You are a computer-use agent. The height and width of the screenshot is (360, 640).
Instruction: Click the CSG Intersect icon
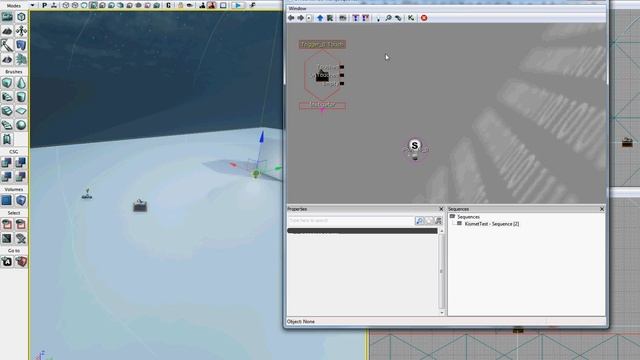pyautogui.click(x=7, y=176)
